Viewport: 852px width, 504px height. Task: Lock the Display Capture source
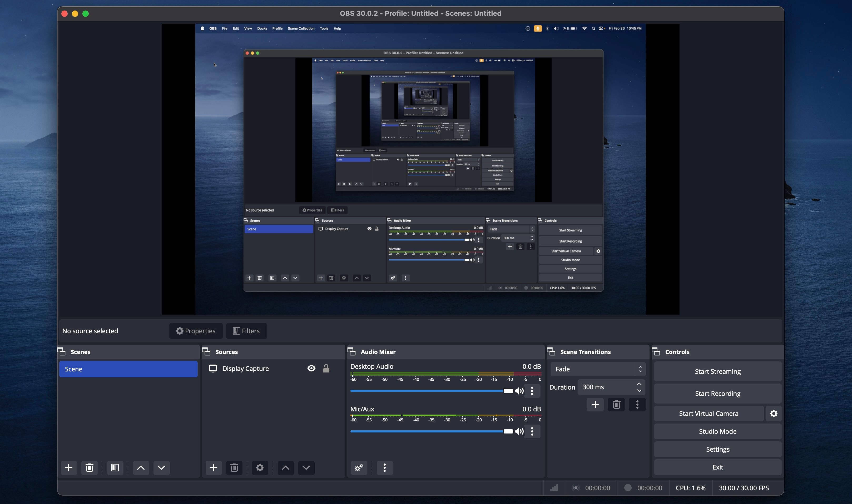[x=326, y=368]
